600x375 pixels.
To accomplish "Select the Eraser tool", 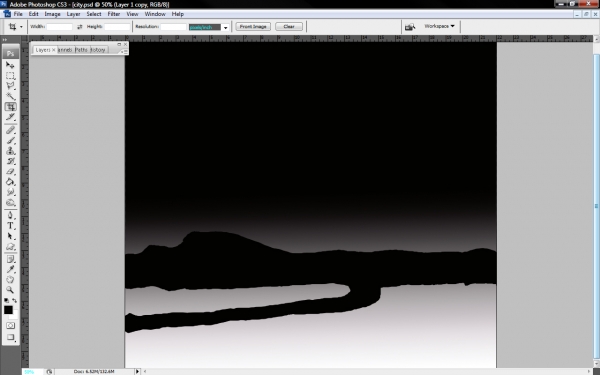I will pyautogui.click(x=10, y=171).
